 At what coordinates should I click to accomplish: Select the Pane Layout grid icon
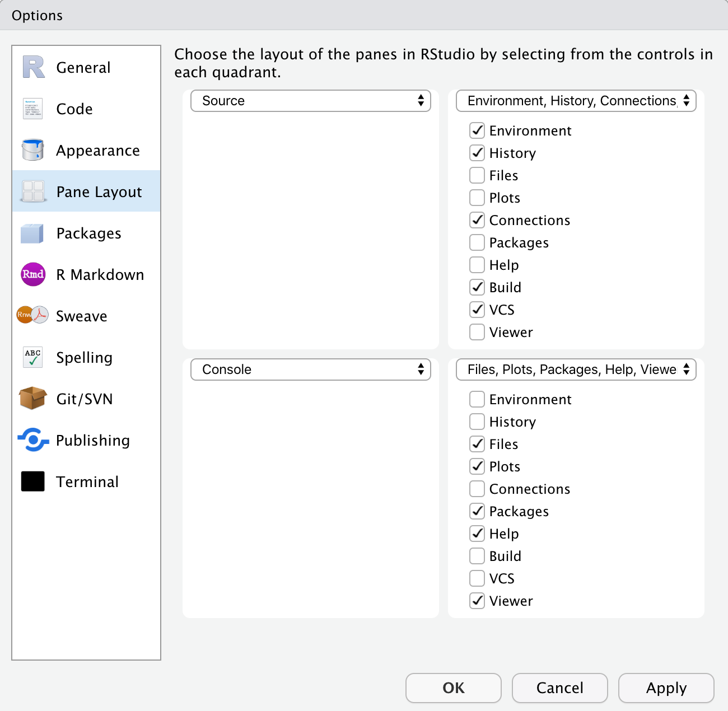[x=32, y=191]
